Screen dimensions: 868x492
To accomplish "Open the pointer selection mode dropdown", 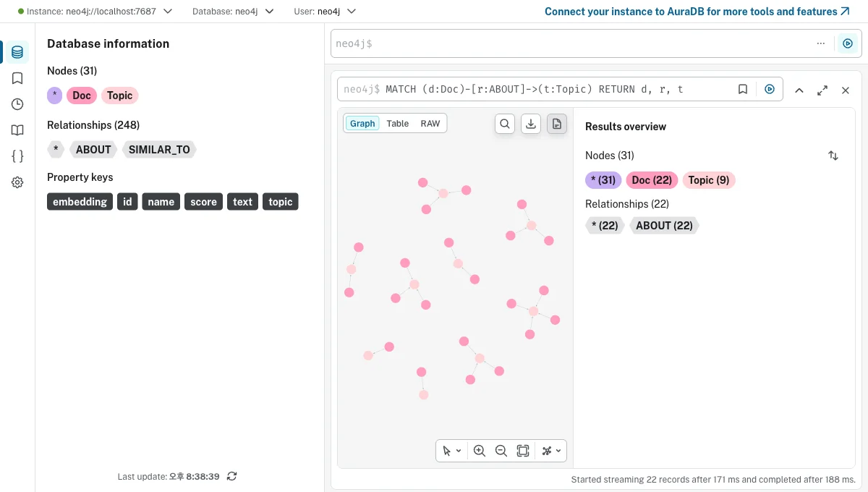I will 452,451.
